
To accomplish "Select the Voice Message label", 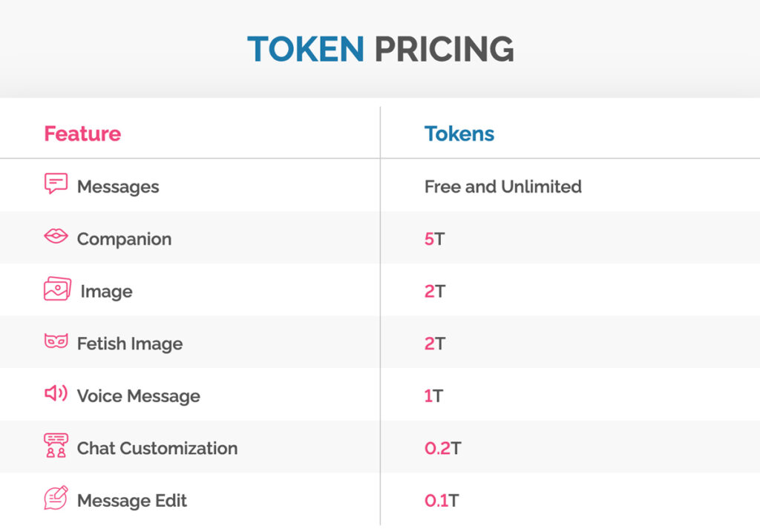I will click(139, 395).
